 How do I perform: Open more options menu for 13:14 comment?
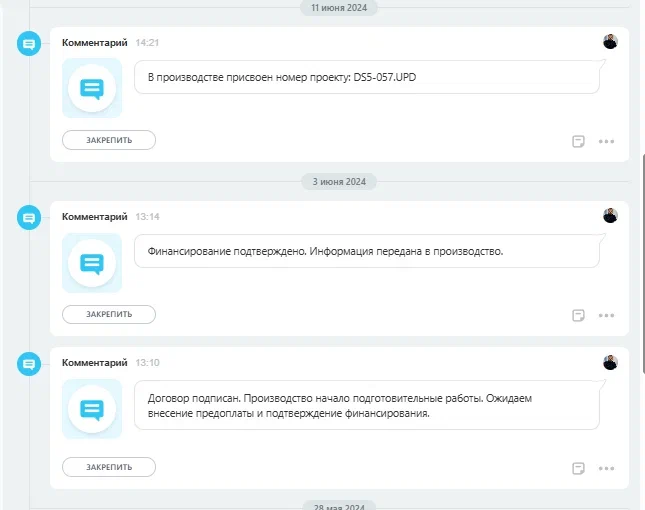(606, 315)
